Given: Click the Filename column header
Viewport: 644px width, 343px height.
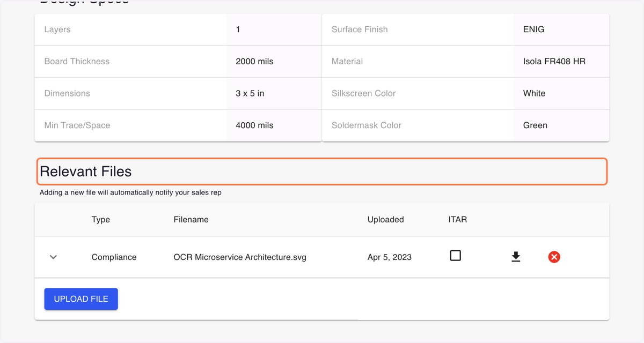Looking at the screenshot, I should coord(191,220).
